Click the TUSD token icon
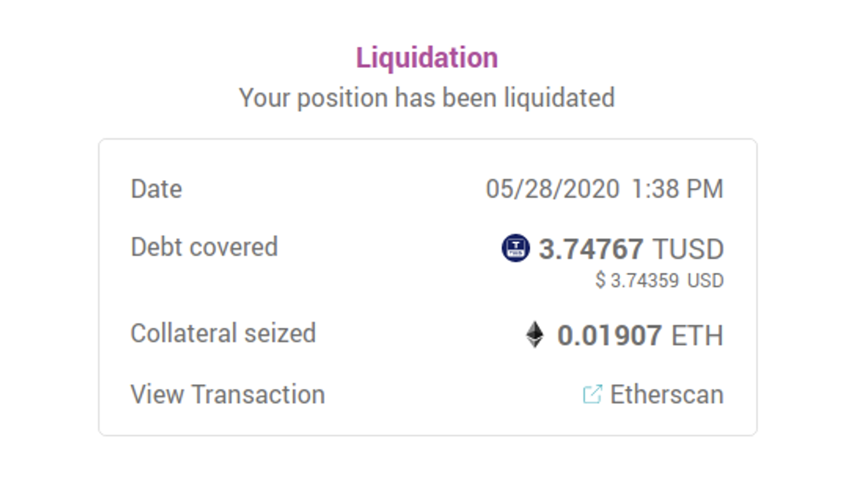 515,248
